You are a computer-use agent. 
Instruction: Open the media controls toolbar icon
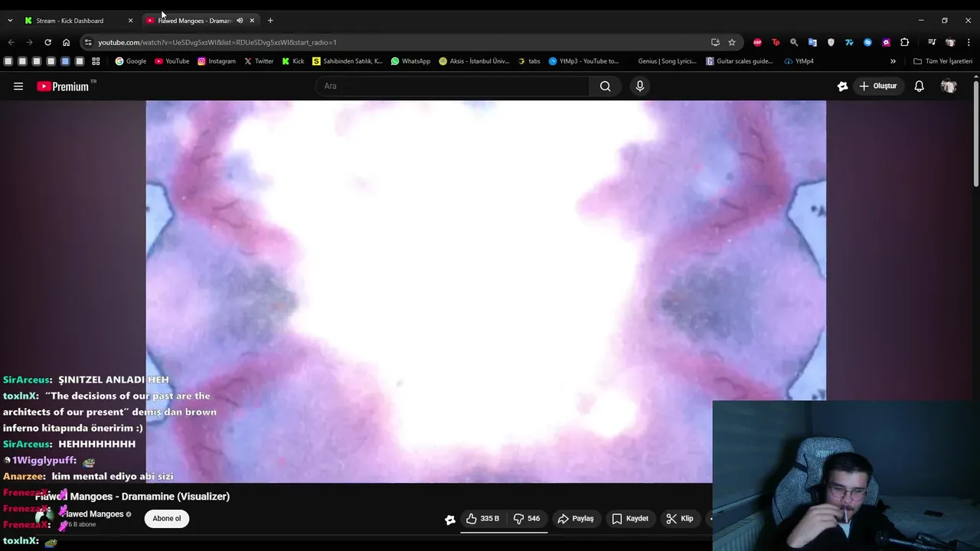tap(932, 42)
